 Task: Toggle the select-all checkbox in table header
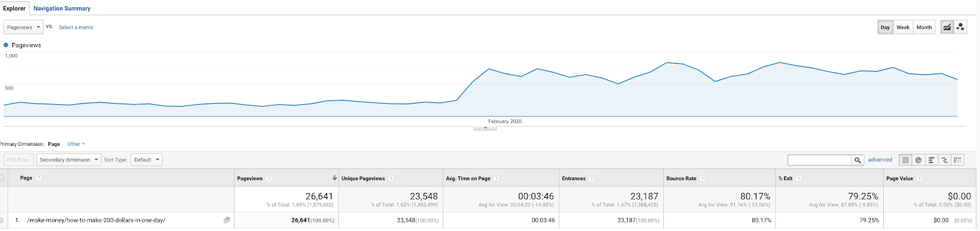(1, 178)
